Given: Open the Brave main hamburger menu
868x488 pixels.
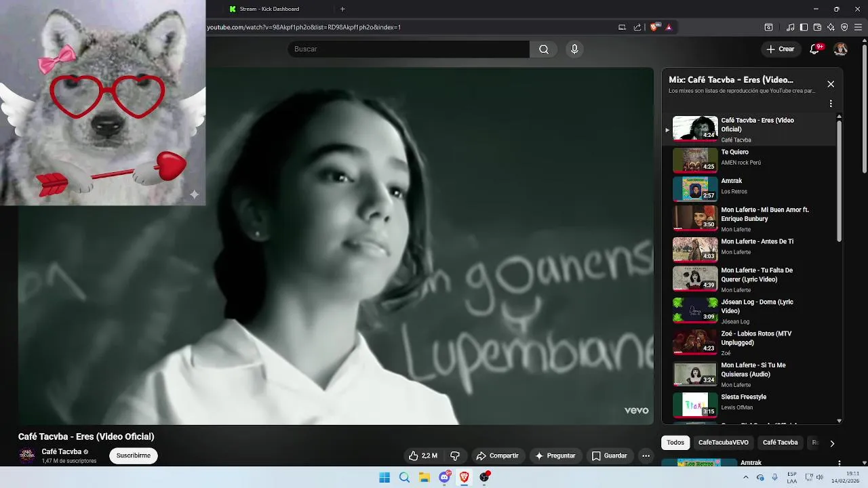Looking at the screenshot, I should click(859, 27).
